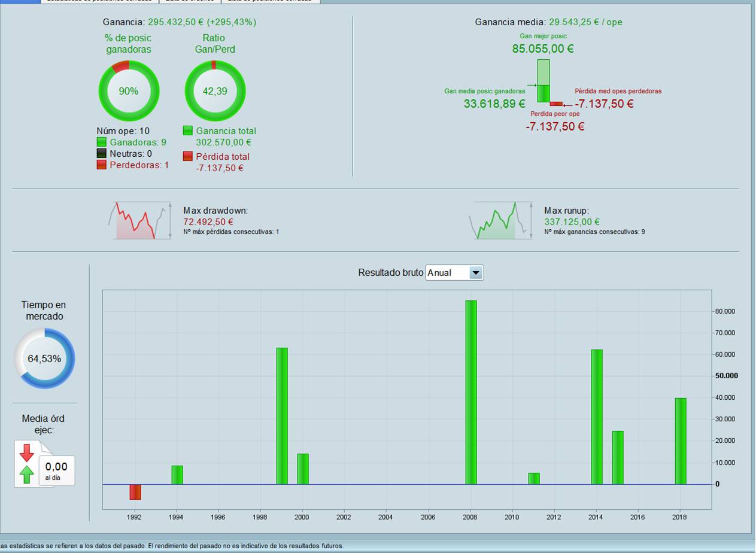Image resolution: width=756 pixels, height=553 pixels.
Task: Click the best position green bar graphic
Action: pos(543,81)
